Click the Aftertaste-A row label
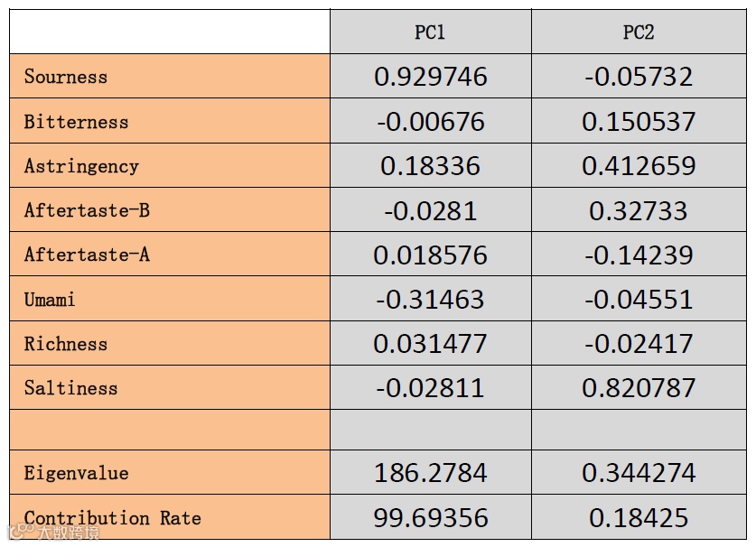756x547 pixels. tap(87, 255)
